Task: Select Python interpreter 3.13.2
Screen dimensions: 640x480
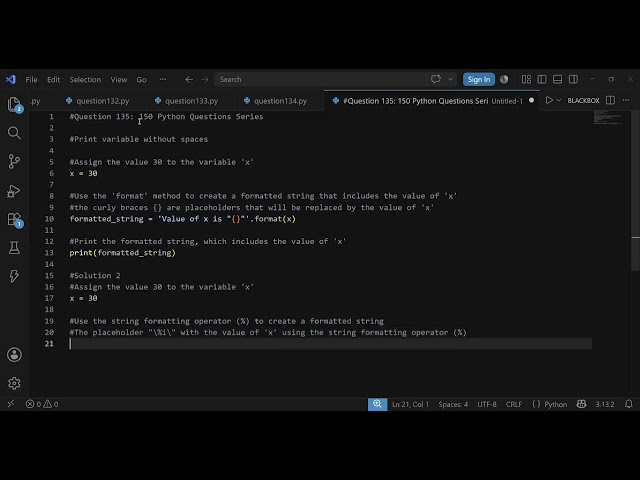Action: 604,404
